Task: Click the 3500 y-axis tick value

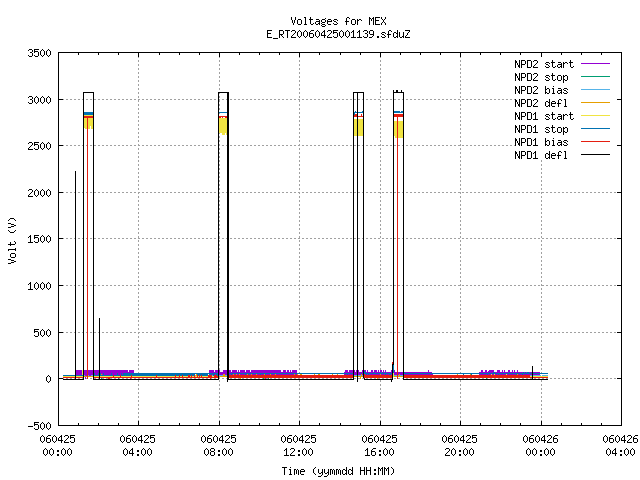Action: (39, 53)
